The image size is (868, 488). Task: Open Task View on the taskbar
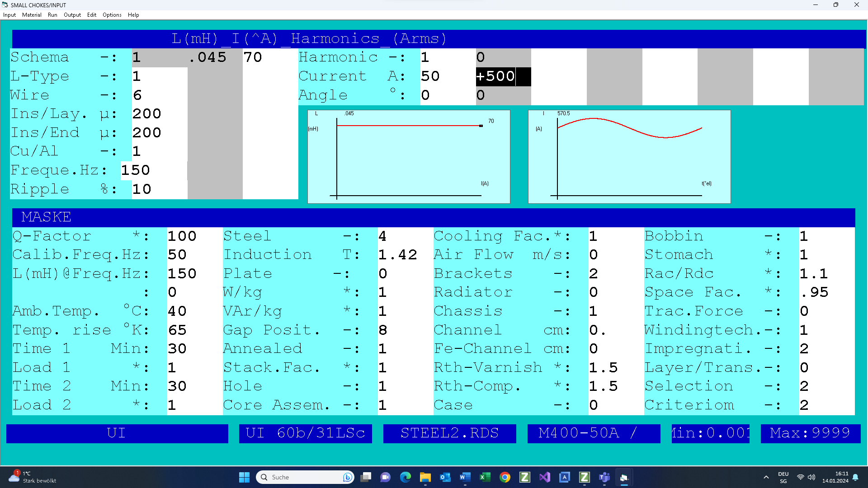tap(366, 477)
